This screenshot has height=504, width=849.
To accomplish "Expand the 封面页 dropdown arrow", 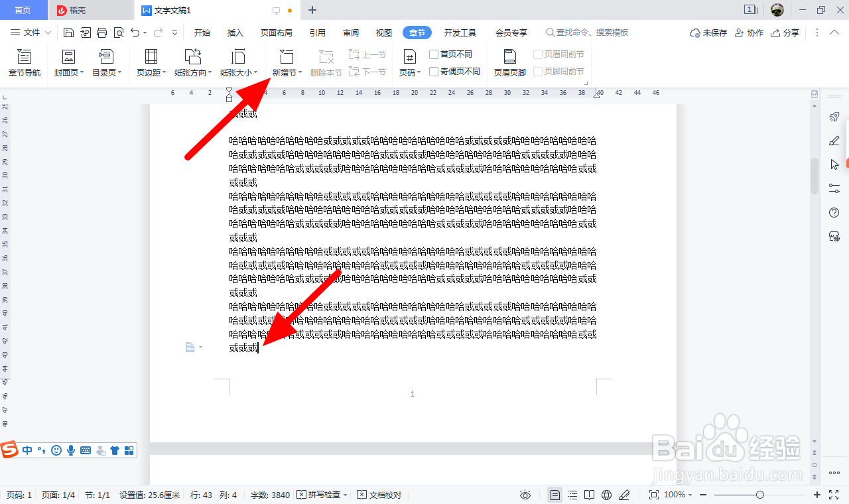I will click(82, 73).
